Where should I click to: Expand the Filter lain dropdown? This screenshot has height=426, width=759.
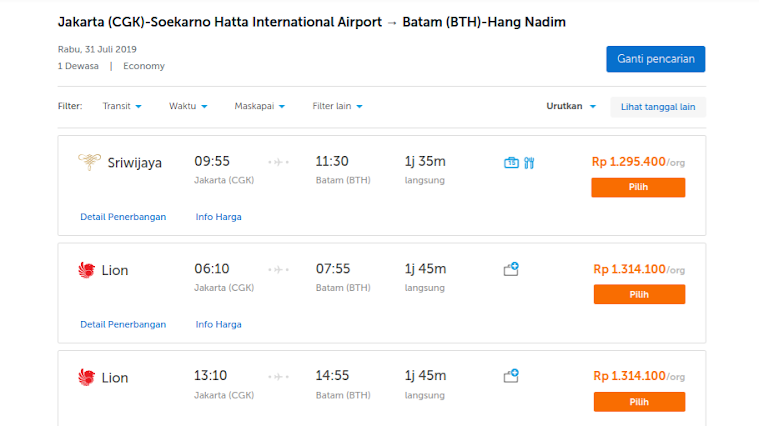[x=337, y=106]
